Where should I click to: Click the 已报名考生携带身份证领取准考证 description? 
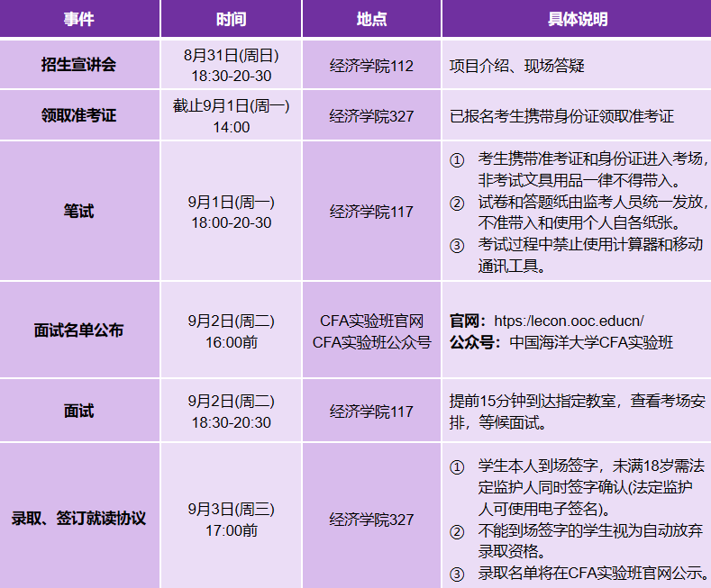(561, 117)
